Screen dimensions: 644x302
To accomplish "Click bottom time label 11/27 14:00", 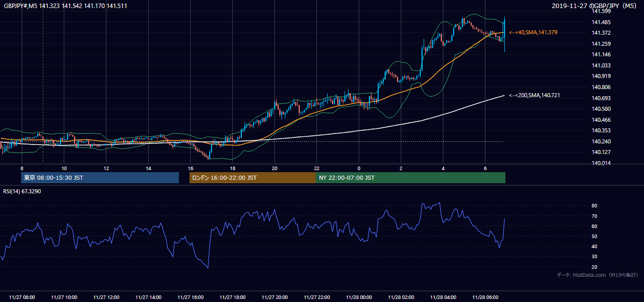I will pos(148,297).
